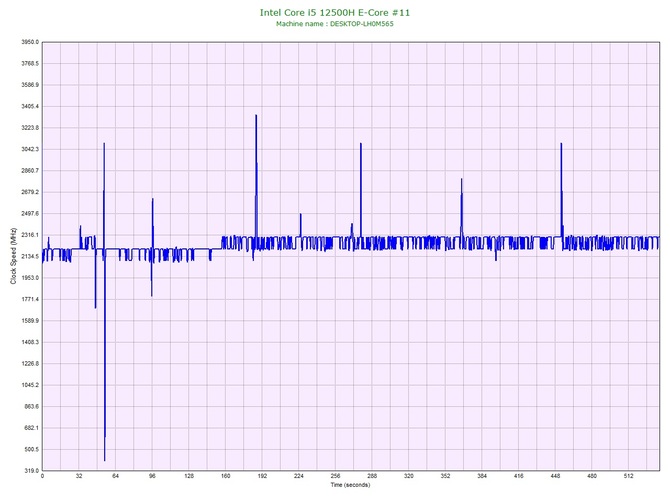The height and width of the screenshot is (502, 670).
Task: Click the x-axis tick label 416
Action: click(x=519, y=476)
